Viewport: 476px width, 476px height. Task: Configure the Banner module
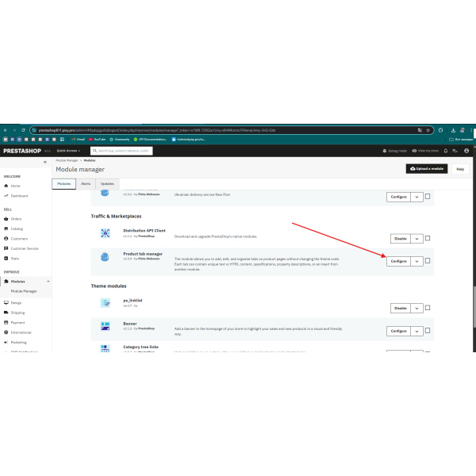[398, 331]
